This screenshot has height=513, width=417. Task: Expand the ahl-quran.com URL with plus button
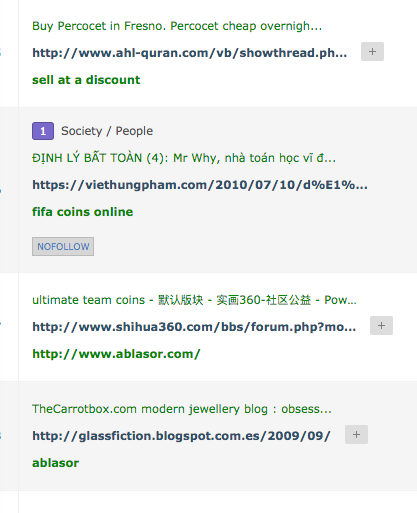pos(372,52)
